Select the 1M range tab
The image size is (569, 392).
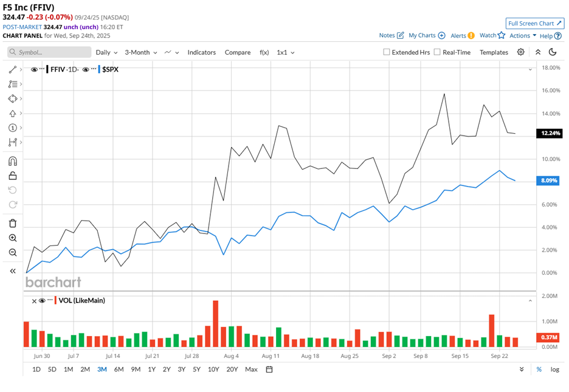(68, 370)
